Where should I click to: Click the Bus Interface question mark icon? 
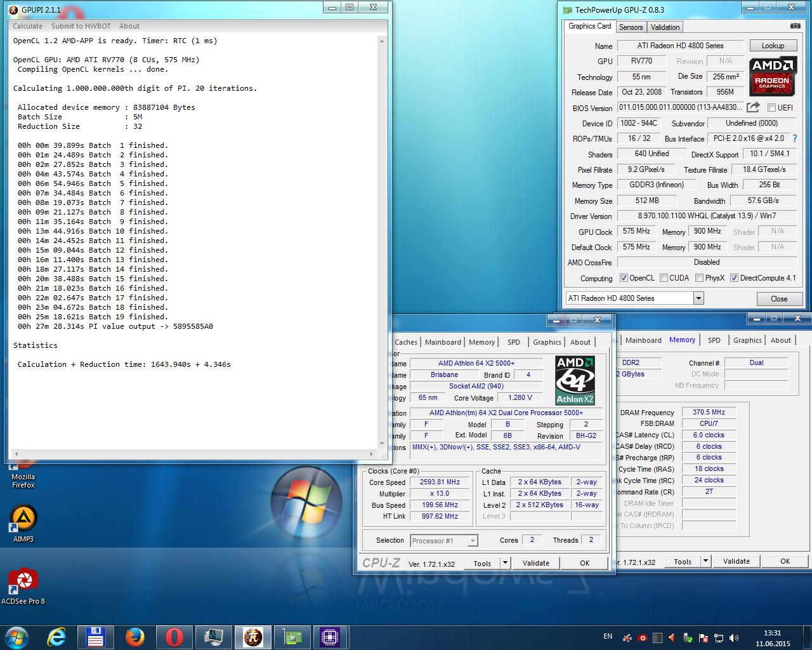click(794, 138)
